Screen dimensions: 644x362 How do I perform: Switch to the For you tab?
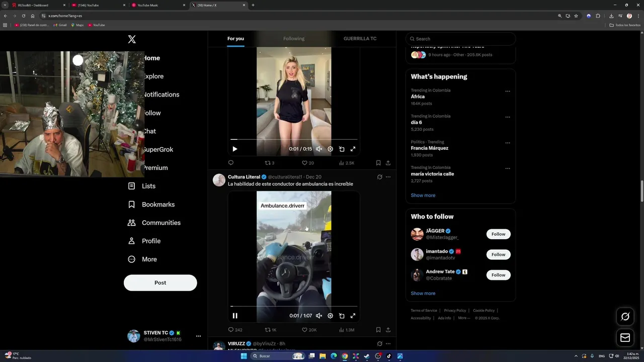coord(235,39)
